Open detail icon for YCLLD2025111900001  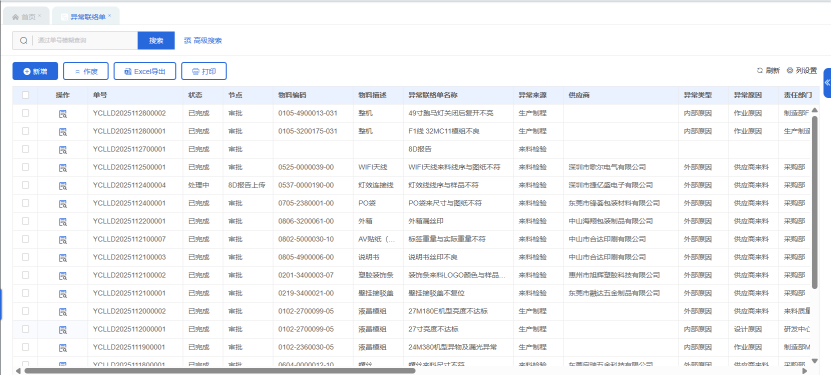coord(63,348)
